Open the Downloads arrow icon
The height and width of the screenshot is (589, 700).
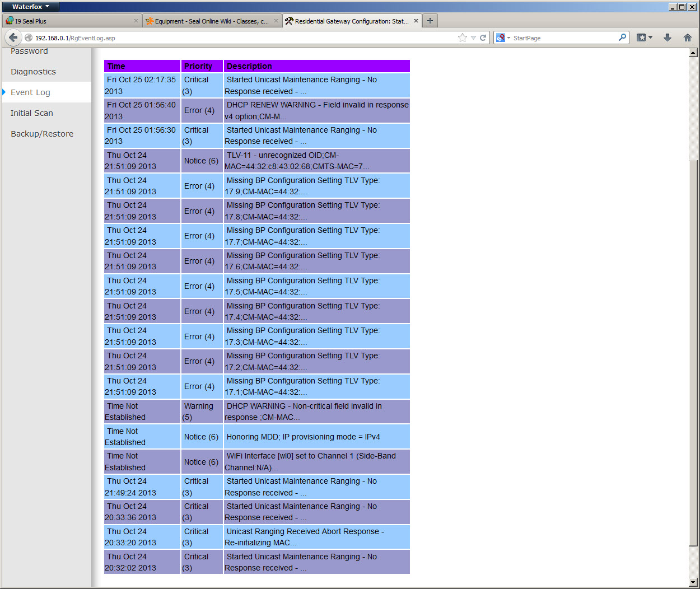668,38
